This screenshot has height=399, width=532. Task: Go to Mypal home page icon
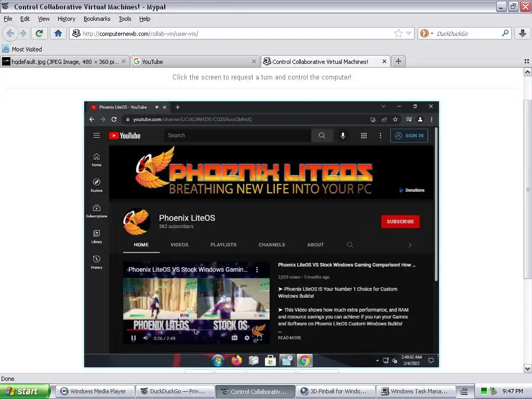(x=58, y=33)
